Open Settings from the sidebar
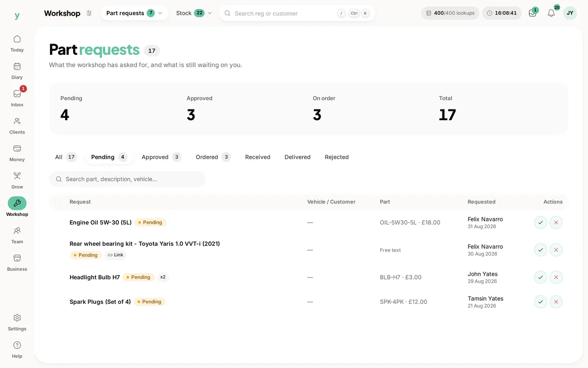588x368 pixels. tap(17, 322)
